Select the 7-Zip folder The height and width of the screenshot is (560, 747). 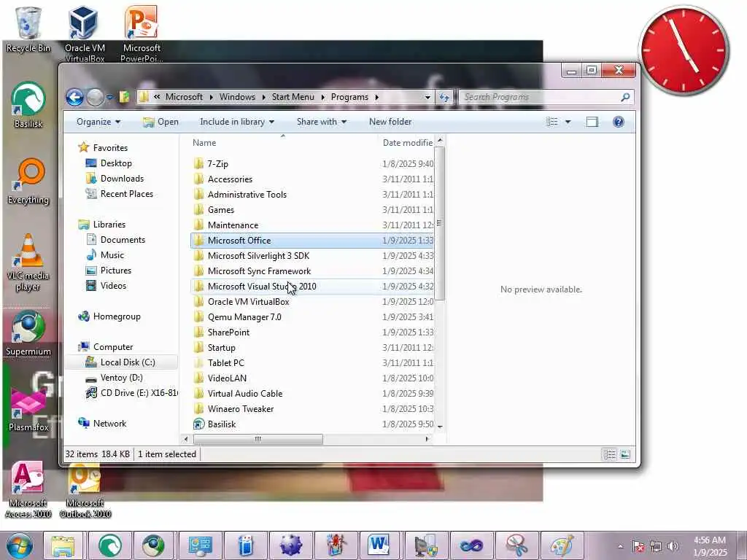point(312,164)
